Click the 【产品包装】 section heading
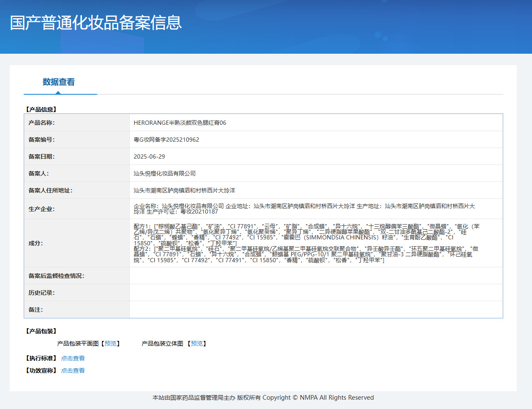Screen dimensions: 532x409 41,331
